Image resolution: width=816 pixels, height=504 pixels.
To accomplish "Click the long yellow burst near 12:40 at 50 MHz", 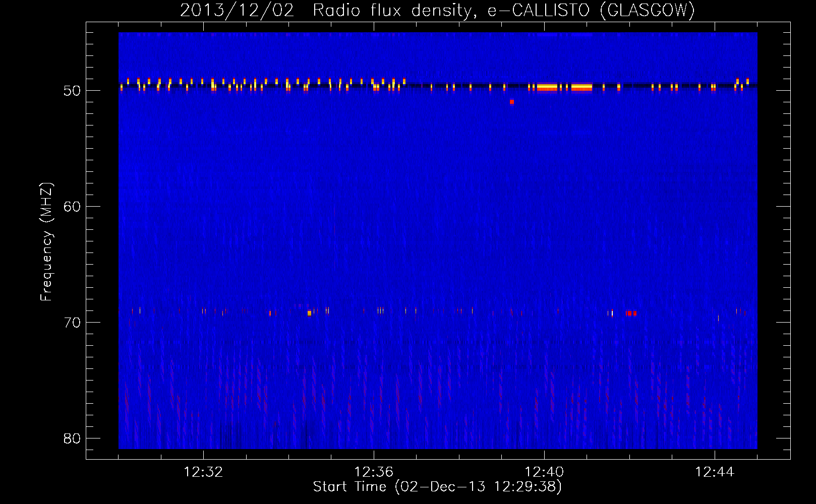I will coord(547,87).
